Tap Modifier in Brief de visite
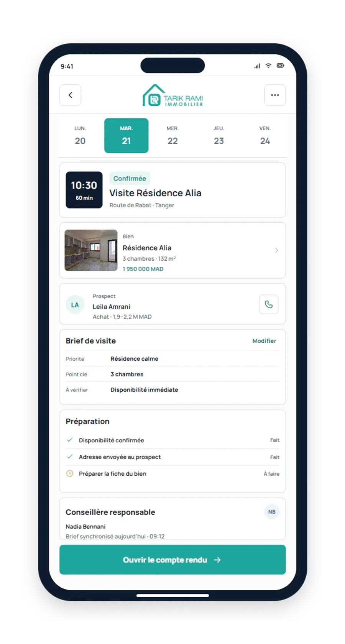Image resolution: width=345 pixels, height=644 pixels. click(264, 341)
